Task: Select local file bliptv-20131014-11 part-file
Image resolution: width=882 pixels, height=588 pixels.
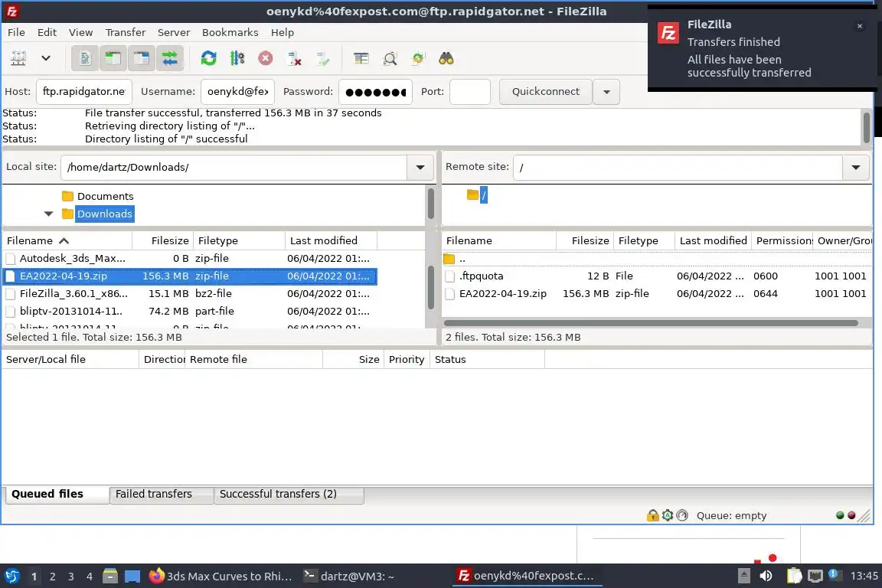Action: tap(190, 311)
